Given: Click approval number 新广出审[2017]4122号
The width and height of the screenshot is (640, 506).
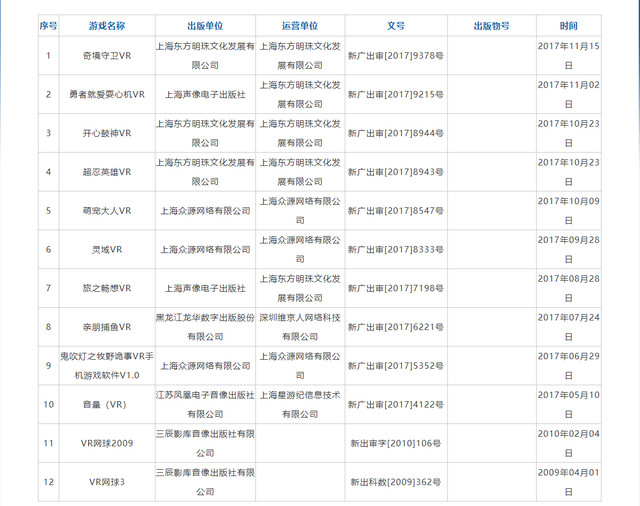Looking at the screenshot, I should 396,404.
